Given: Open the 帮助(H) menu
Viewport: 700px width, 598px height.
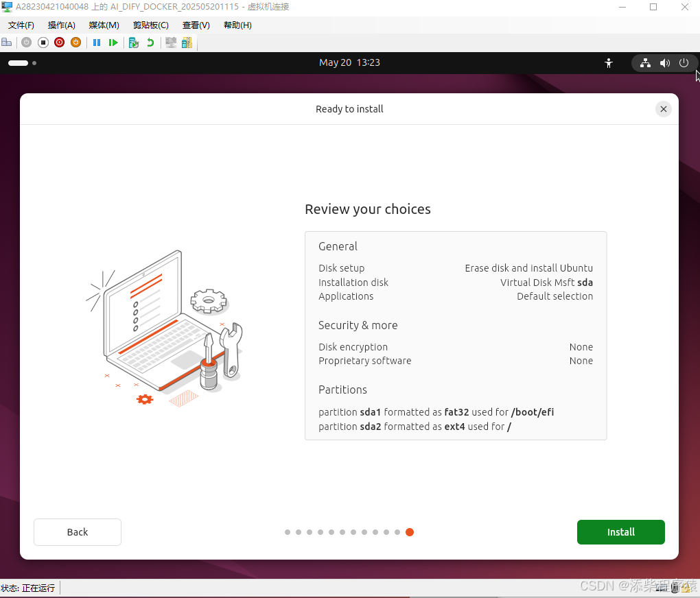Looking at the screenshot, I should (x=237, y=25).
